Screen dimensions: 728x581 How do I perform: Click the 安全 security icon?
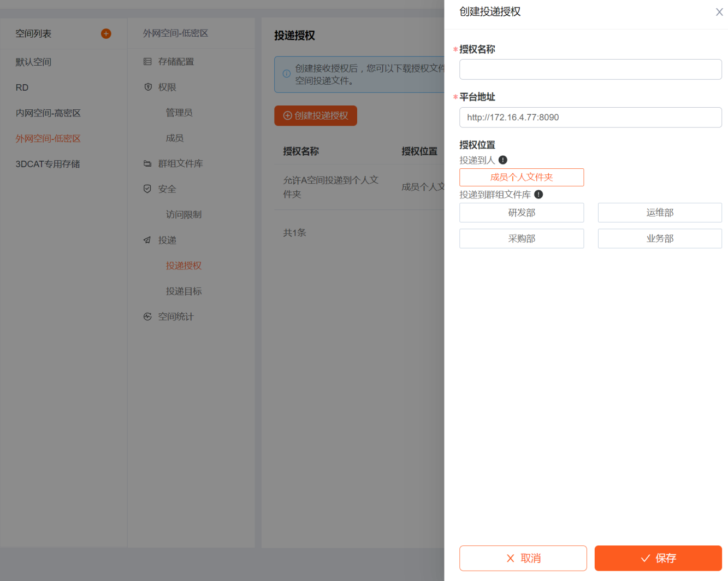[x=148, y=189]
